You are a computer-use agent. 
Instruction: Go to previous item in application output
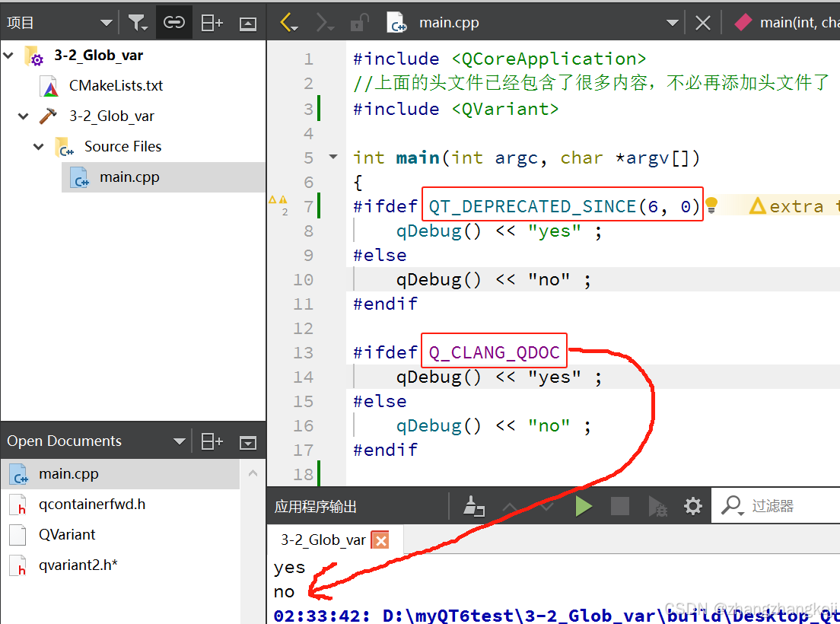(x=510, y=506)
